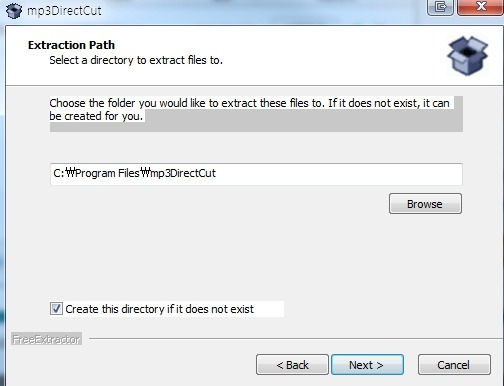Click the FreeExtractor label
Screen dimensions: 504x386
point(46,339)
